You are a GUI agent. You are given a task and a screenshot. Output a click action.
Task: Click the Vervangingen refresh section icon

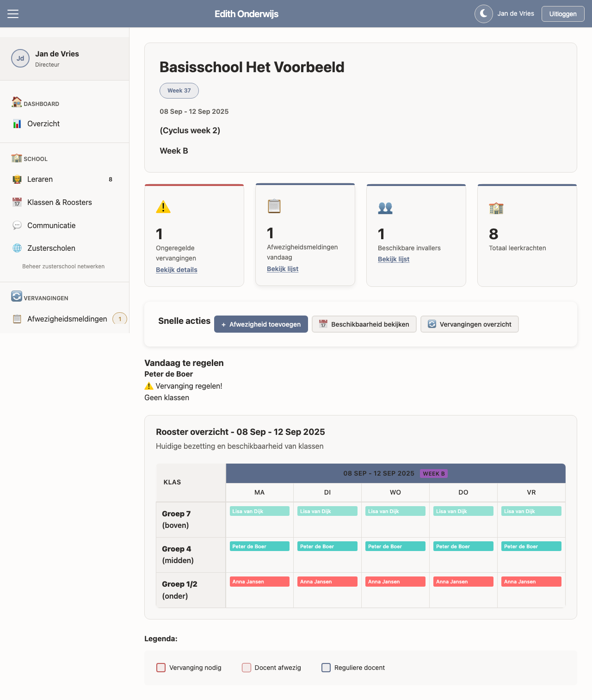pos(17,296)
